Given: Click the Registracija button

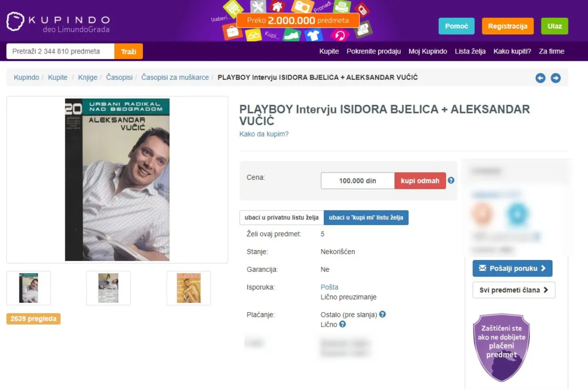Looking at the screenshot, I should pos(508,26).
